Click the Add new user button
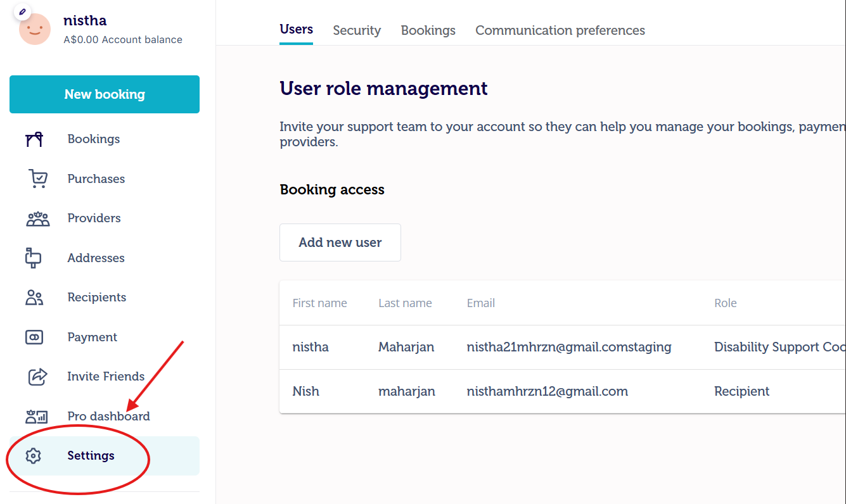The height and width of the screenshot is (504, 846). click(x=340, y=243)
